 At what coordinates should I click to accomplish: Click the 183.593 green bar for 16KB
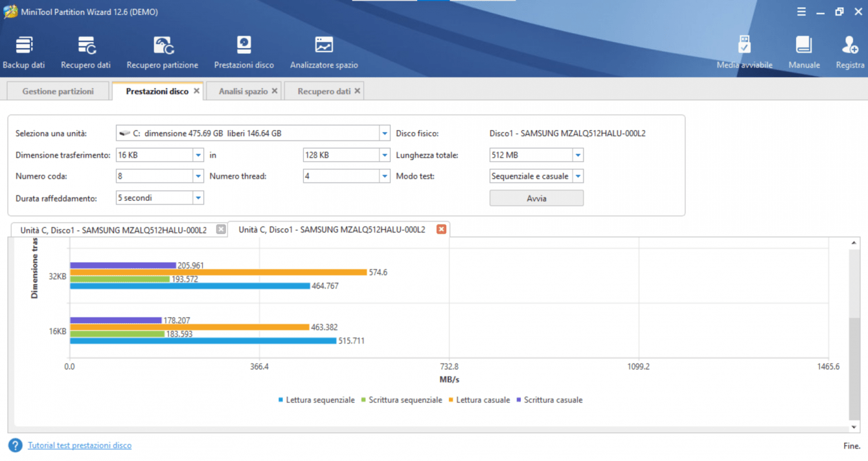[x=117, y=334]
